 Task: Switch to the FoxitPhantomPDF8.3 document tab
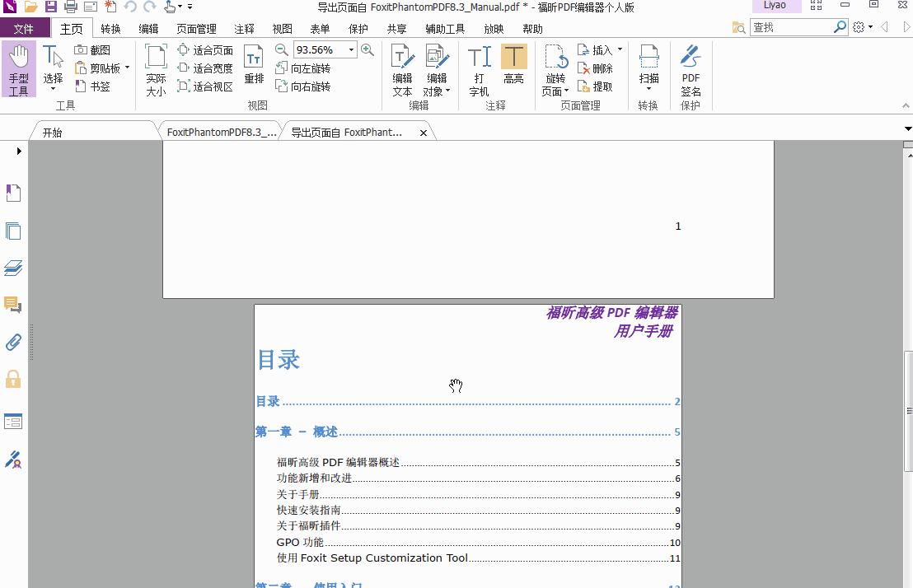(221, 131)
